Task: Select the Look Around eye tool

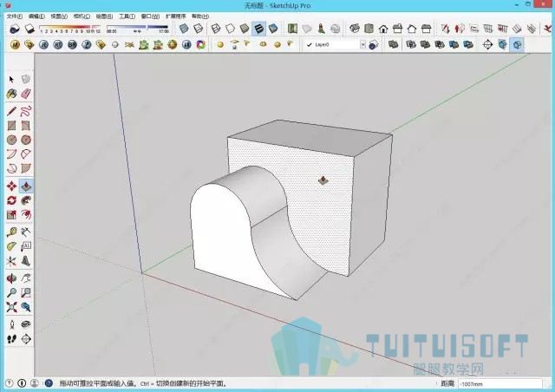Action: pos(26,324)
